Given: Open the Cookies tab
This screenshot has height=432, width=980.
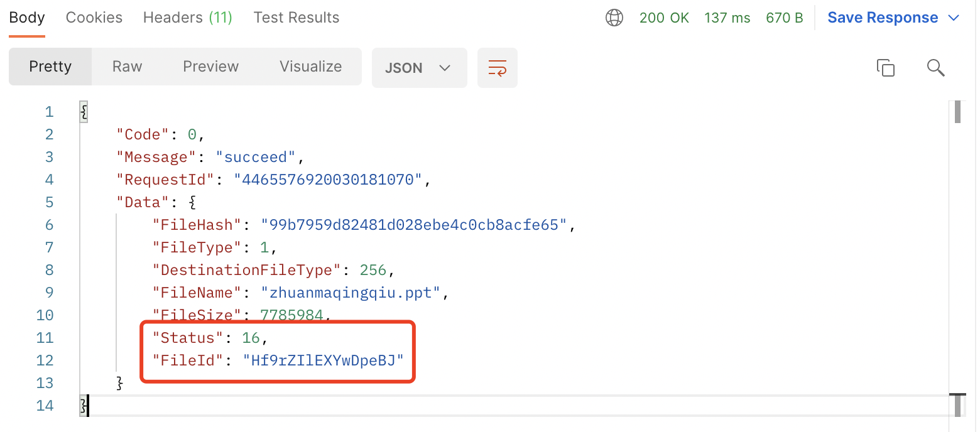Looking at the screenshot, I should click(x=94, y=18).
